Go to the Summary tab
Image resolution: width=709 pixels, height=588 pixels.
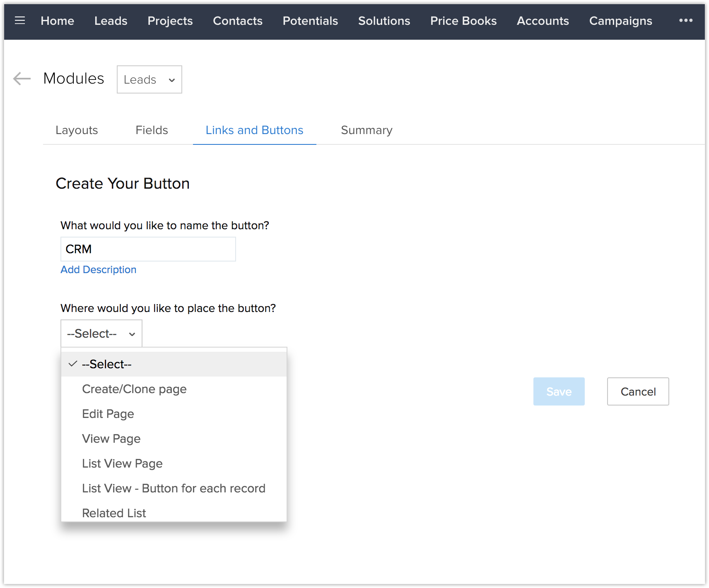click(367, 130)
